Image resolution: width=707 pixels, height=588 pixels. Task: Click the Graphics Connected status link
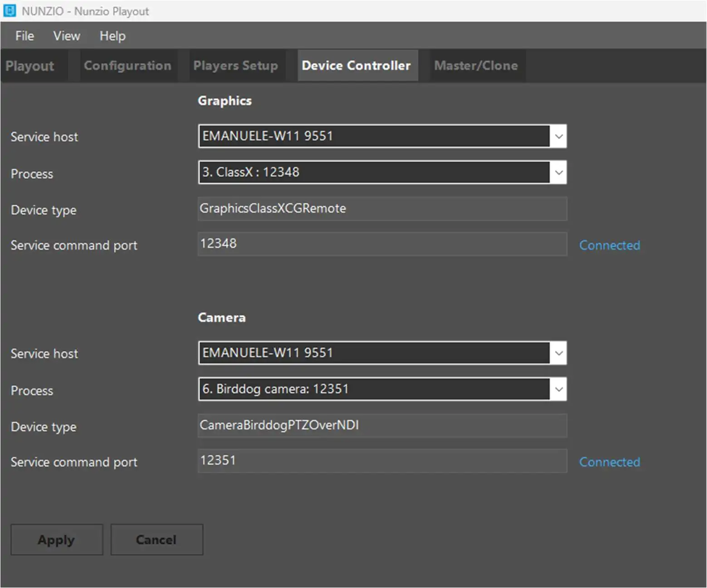coord(609,245)
